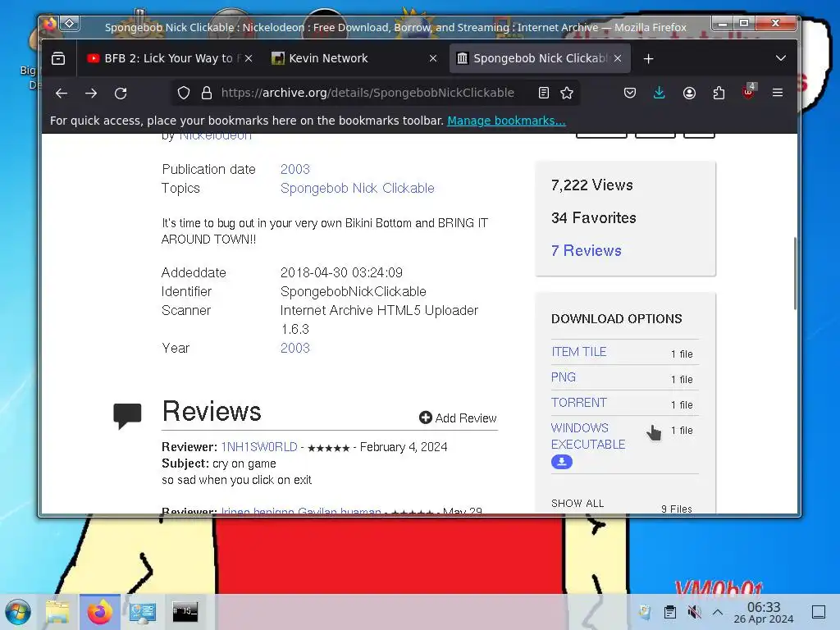Open the 2003 publication date link

[295, 169]
